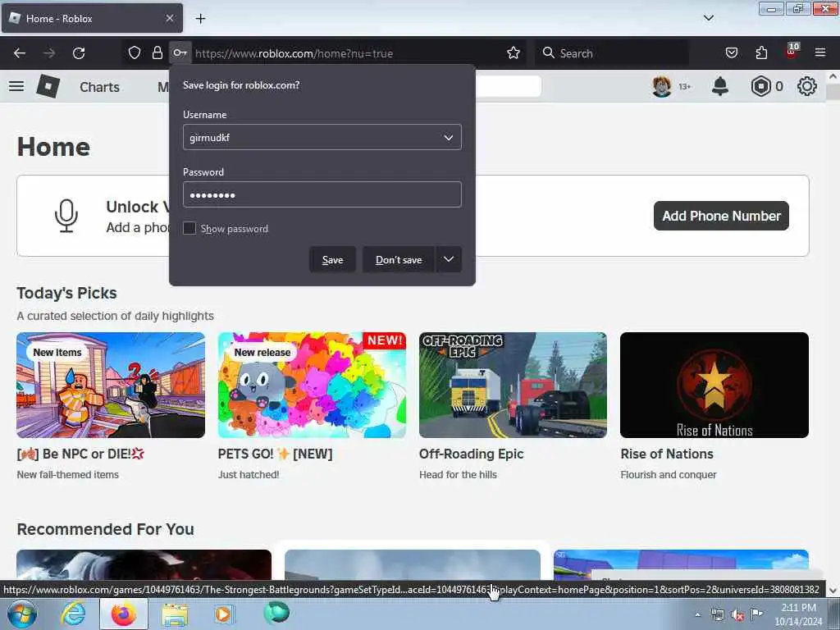Click the Off-Roading Epic thumbnail
Viewport: 840px width, 630px height.
(x=514, y=386)
